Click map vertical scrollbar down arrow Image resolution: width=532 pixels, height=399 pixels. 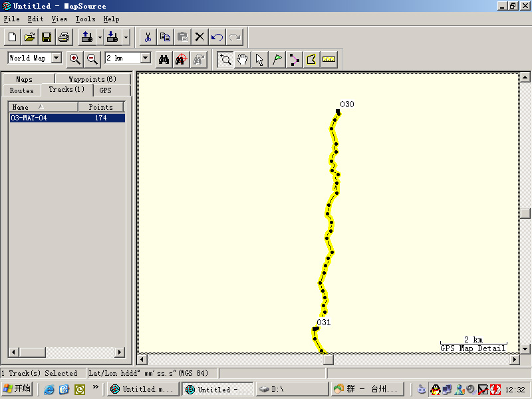(525, 348)
